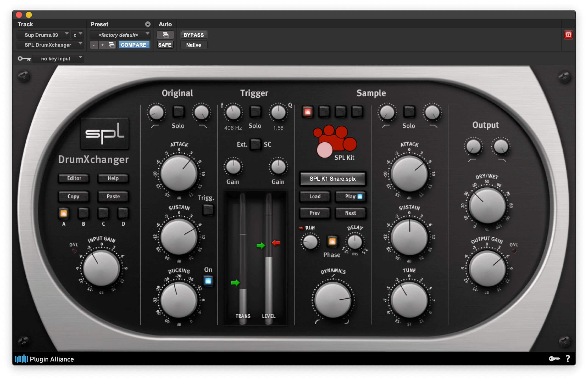Open the question mark help icon
The height and width of the screenshot is (380, 588).
[x=568, y=359]
